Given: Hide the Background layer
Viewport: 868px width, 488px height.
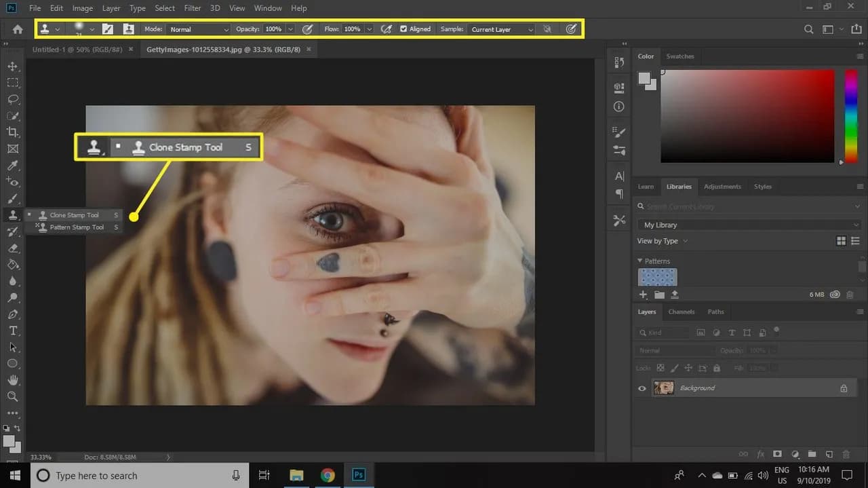Looking at the screenshot, I should pyautogui.click(x=642, y=388).
